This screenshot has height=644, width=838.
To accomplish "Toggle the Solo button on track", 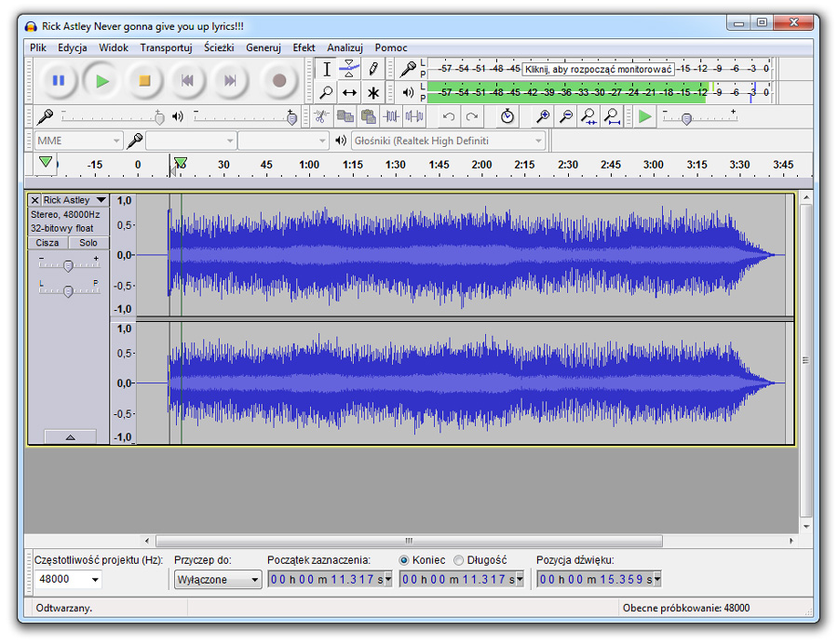I will [88, 243].
